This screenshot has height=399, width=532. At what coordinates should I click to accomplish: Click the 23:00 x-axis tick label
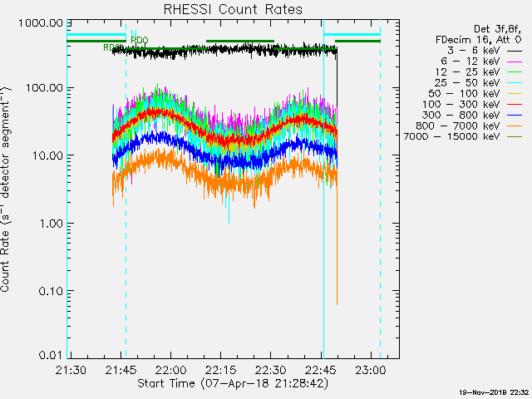click(371, 370)
